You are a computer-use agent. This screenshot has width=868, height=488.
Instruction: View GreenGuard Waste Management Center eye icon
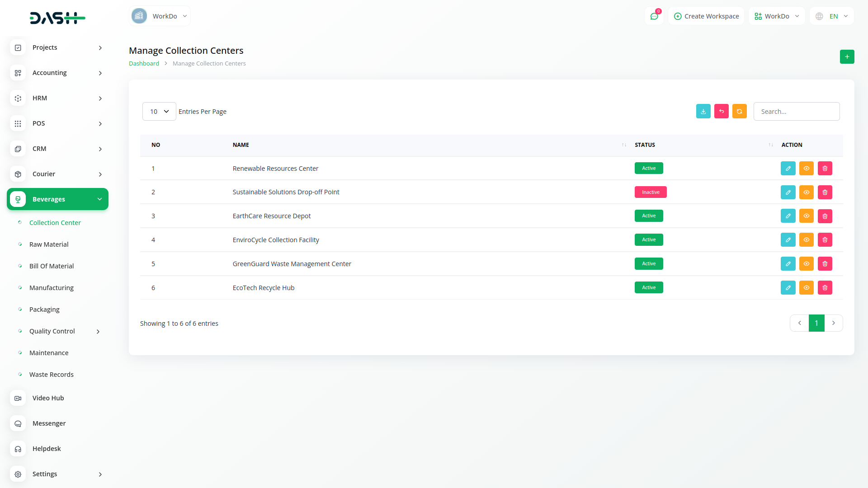pos(806,263)
